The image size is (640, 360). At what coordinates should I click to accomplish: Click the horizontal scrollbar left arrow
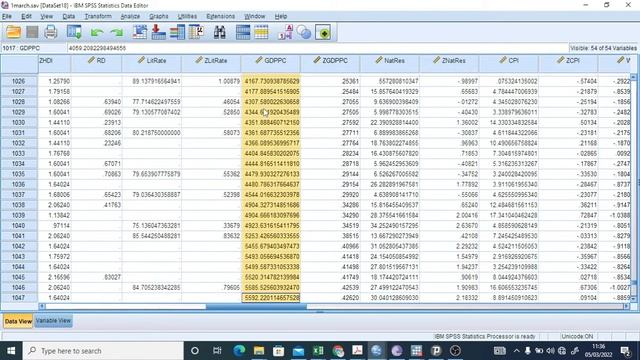click(x=42, y=306)
